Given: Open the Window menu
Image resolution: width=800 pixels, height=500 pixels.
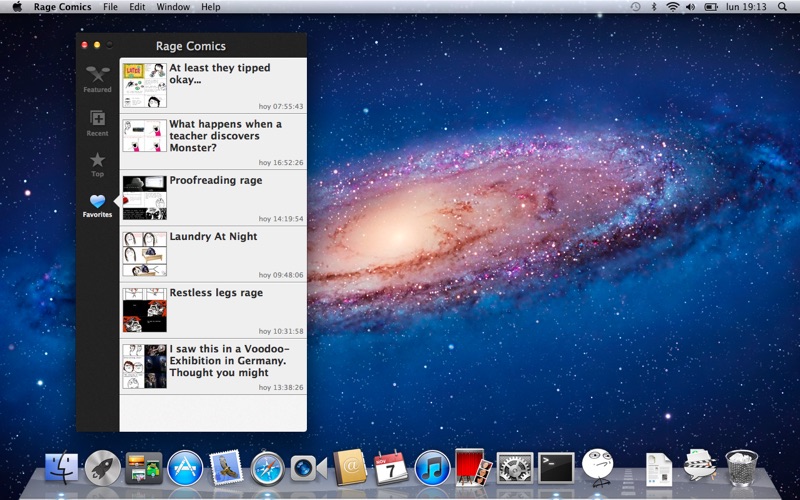Looking at the screenshot, I should pos(173,7).
